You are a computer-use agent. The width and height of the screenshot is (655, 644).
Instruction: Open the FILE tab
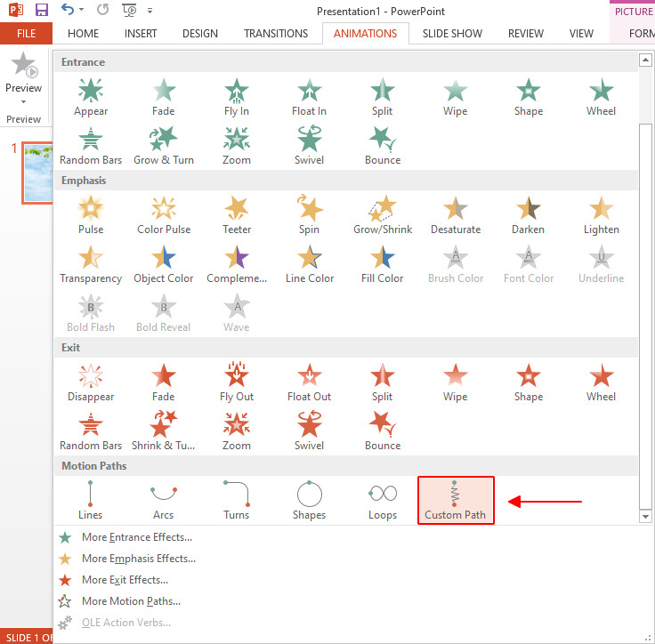click(26, 34)
